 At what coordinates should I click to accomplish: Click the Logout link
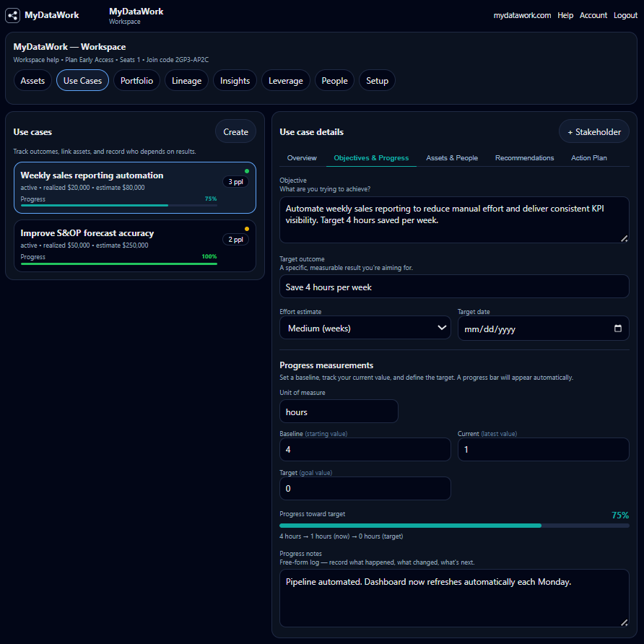pyautogui.click(x=625, y=15)
